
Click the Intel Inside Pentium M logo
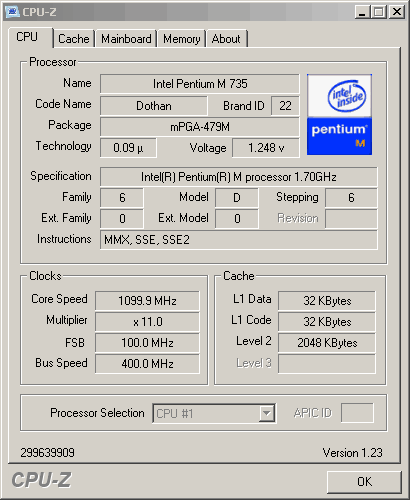click(339, 115)
